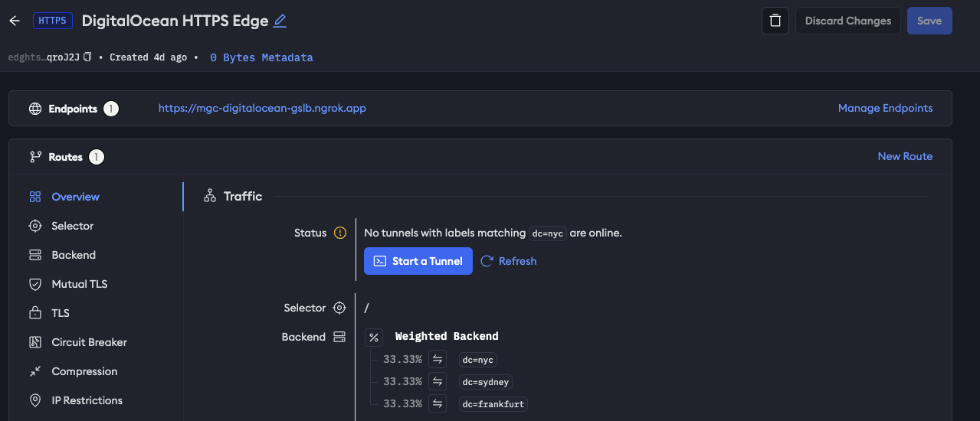Click the tunnel arrows icon for dc=nyc
980x421 pixels.
click(438, 359)
